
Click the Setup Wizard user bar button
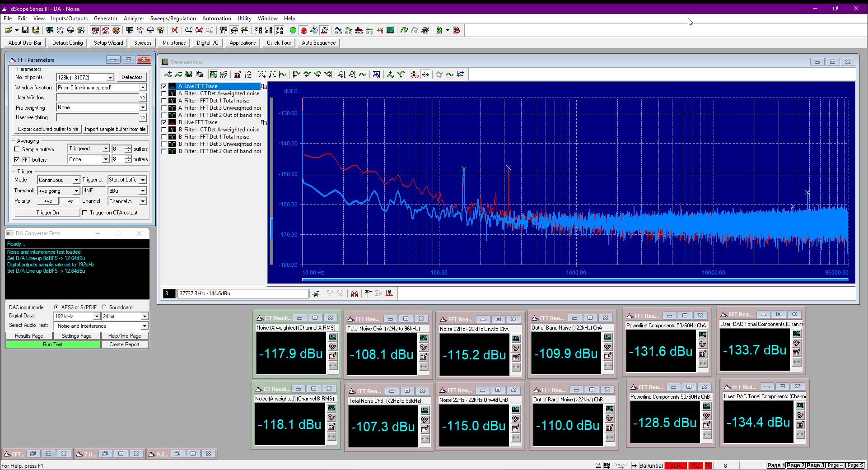[108, 43]
